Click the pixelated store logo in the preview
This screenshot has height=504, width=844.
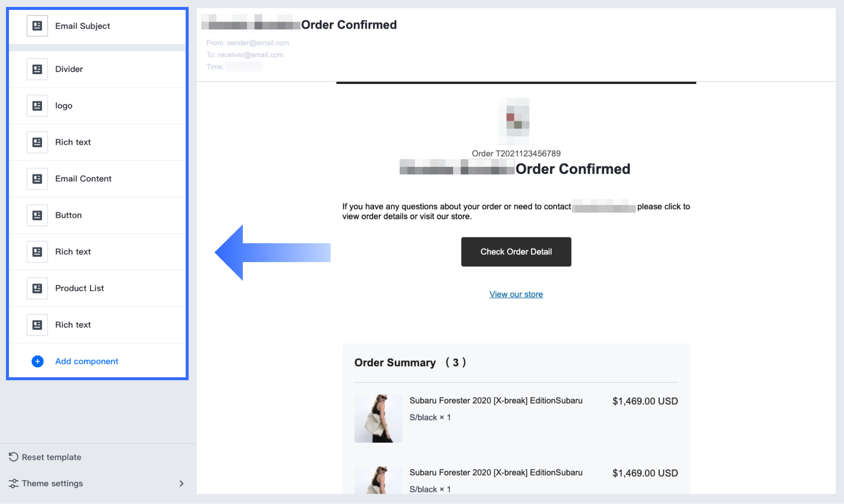(x=515, y=120)
